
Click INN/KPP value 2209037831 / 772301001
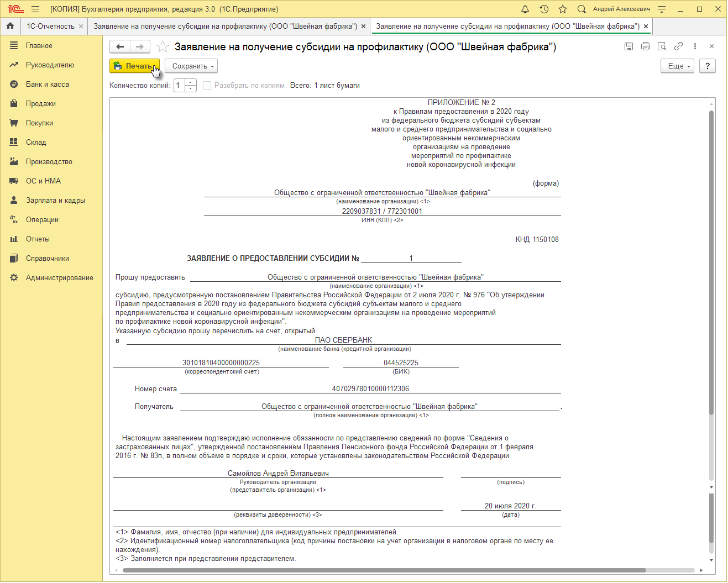(382, 211)
